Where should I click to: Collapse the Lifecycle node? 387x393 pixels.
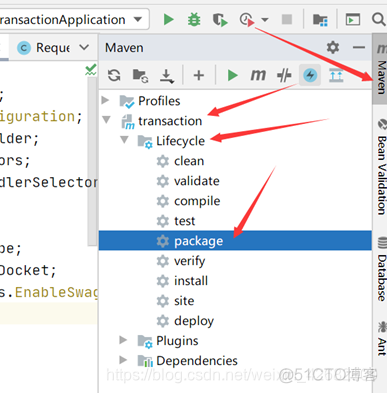pyautogui.click(x=124, y=140)
